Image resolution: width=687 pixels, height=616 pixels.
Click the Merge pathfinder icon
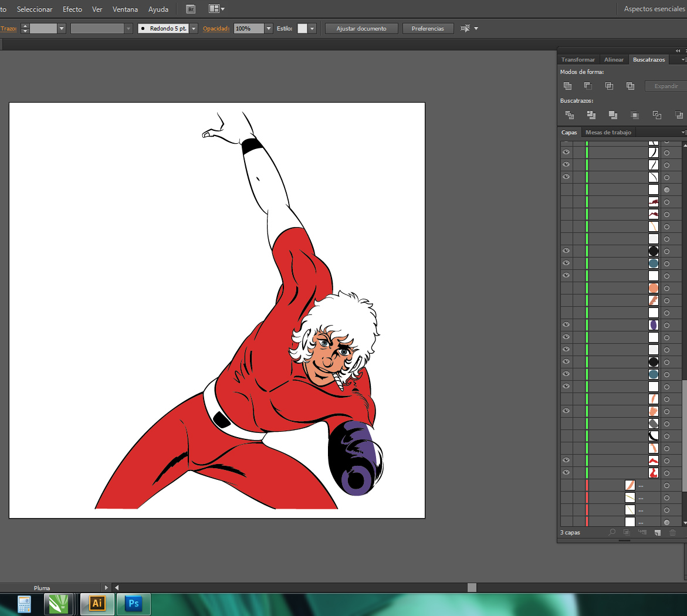[613, 115]
